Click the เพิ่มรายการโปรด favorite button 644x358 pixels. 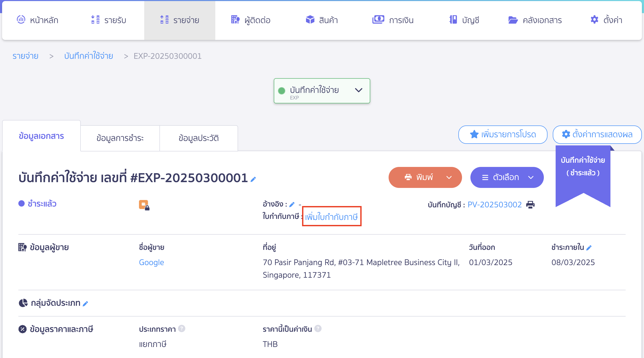503,134
